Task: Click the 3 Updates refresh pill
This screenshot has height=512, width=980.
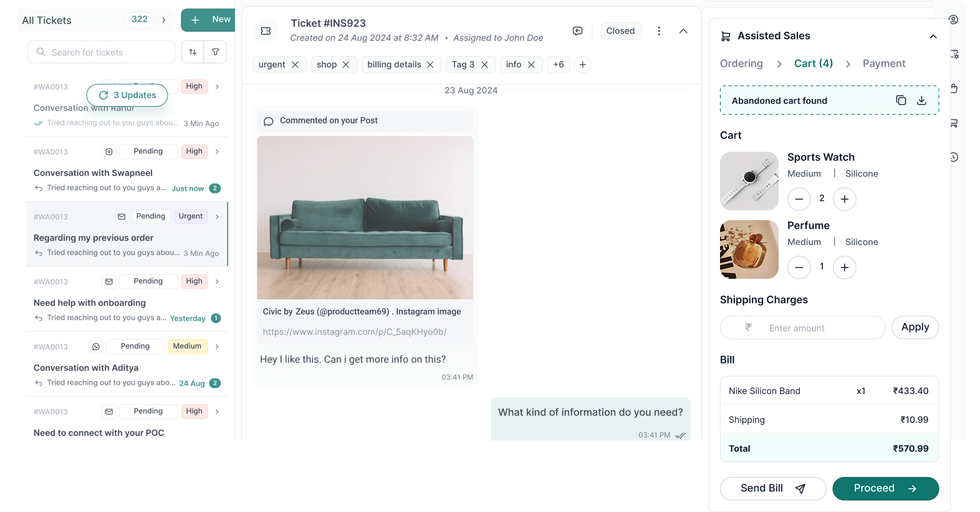Action: click(127, 95)
